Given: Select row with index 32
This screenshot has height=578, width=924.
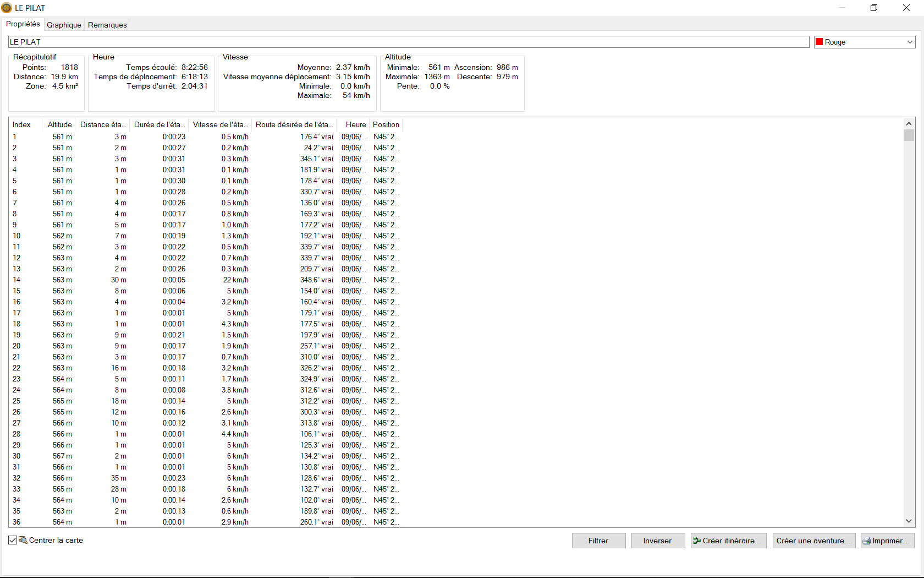Looking at the screenshot, I should pos(206,478).
